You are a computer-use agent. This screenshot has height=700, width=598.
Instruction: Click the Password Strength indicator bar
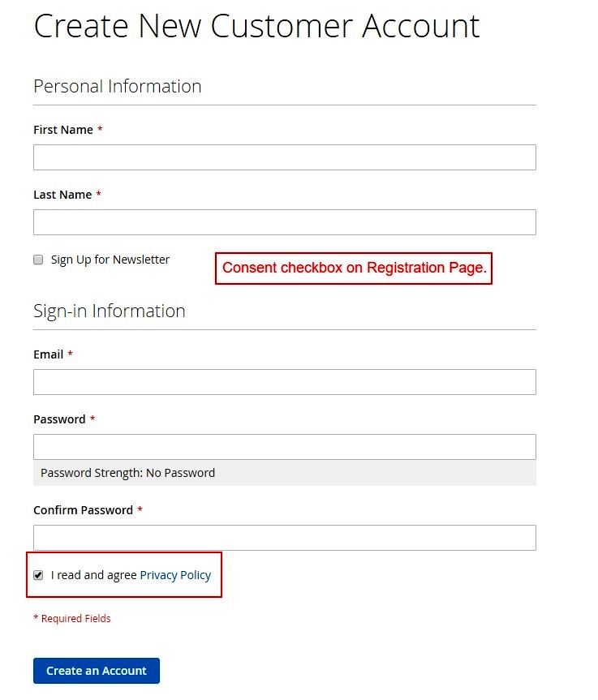coord(284,472)
